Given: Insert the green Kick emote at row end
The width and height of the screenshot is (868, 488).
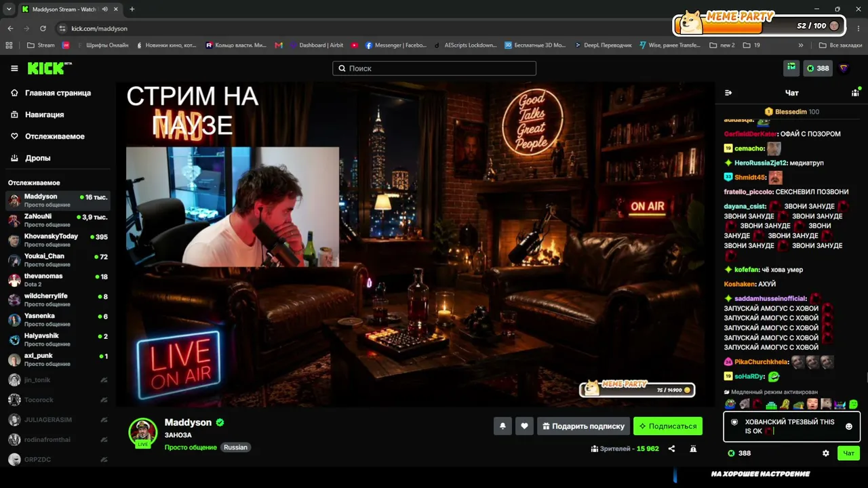Looking at the screenshot, I should tap(853, 405).
